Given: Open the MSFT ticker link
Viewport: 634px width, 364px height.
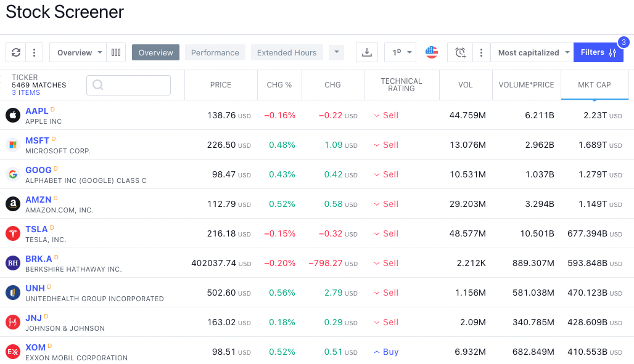Looking at the screenshot, I should pos(37,140).
